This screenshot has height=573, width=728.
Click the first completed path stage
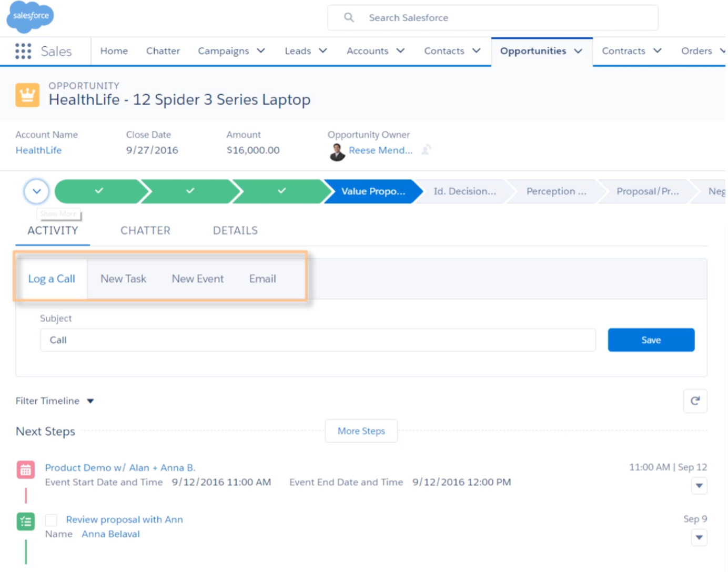click(x=98, y=191)
